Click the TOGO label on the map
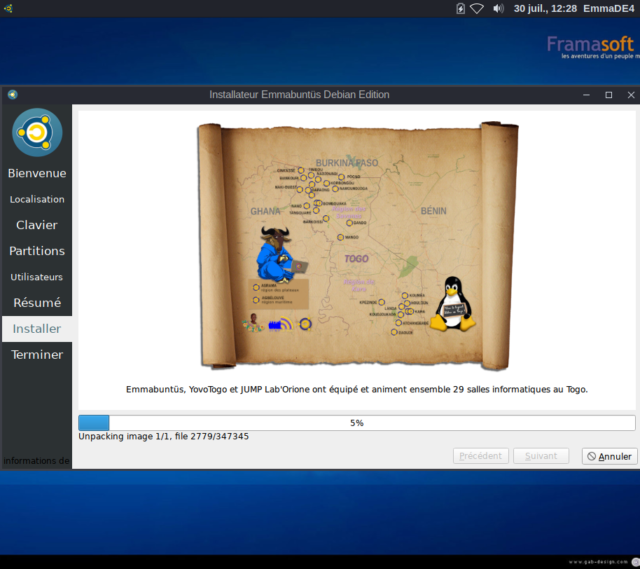640x569 pixels. [x=356, y=259]
